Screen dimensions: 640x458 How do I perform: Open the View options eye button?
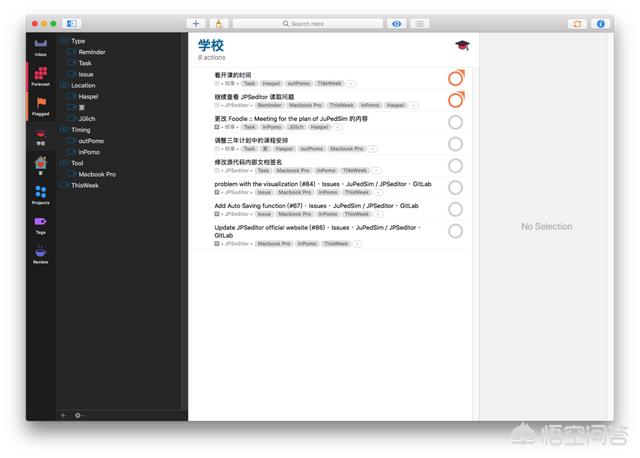tap(396, 24)
